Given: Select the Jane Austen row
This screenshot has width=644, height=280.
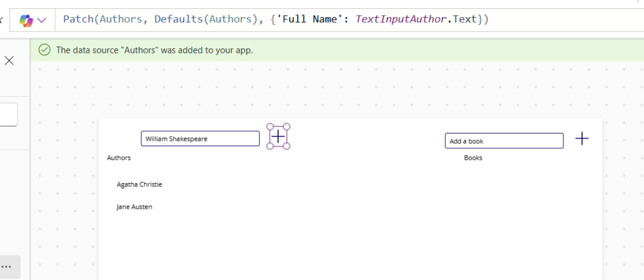Looking at the screenshot, I should (135, 207).
